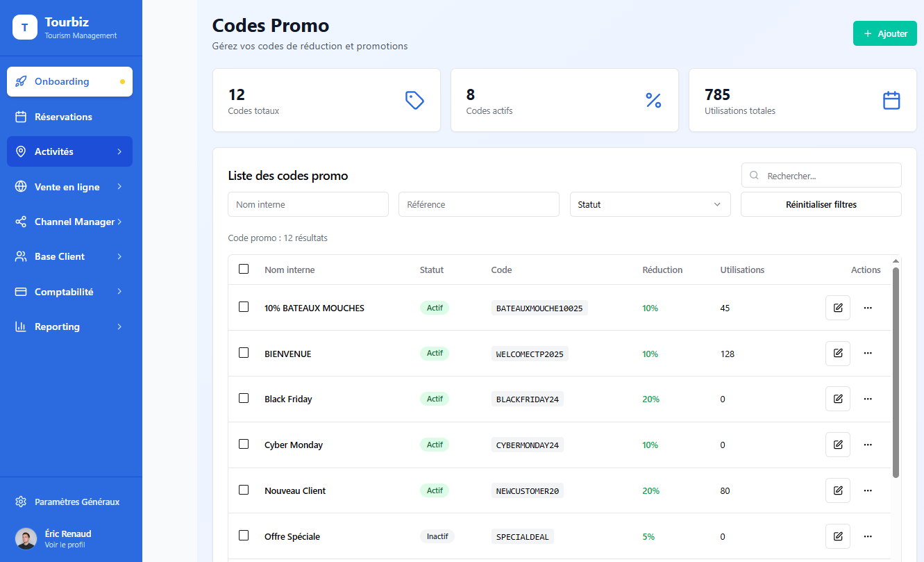
Task: Click the table's vertical scrollbar thumb
Action: click(896, 372)
